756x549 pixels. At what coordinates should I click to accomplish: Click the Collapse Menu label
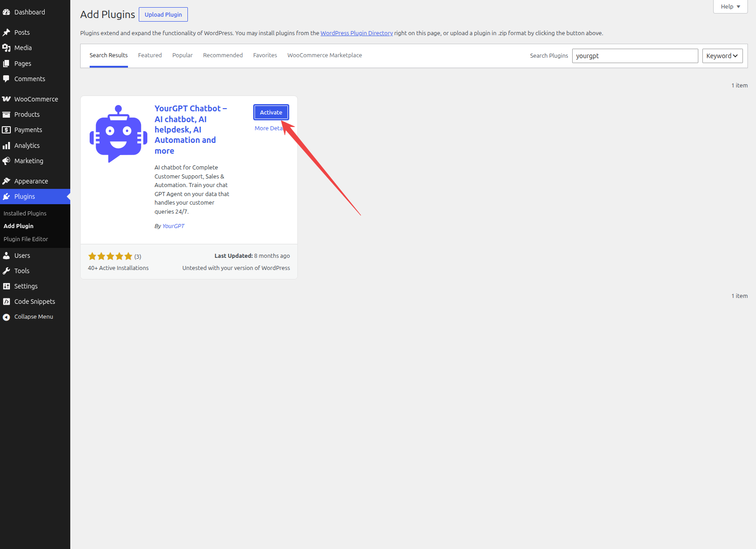point(34,317)
